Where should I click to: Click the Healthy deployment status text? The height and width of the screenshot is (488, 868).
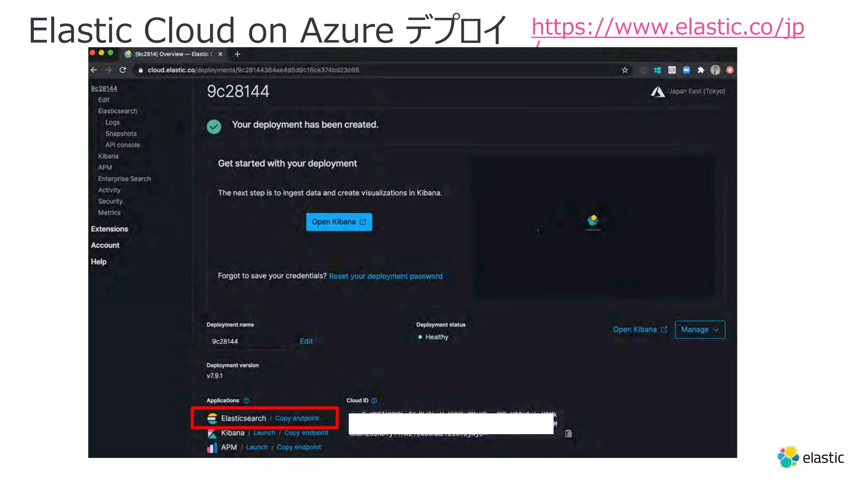point(437,337)
